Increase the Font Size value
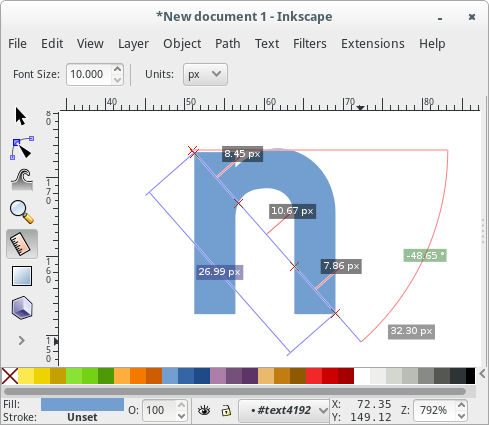This screenshot has height=425, width=489. coord(117,69)
